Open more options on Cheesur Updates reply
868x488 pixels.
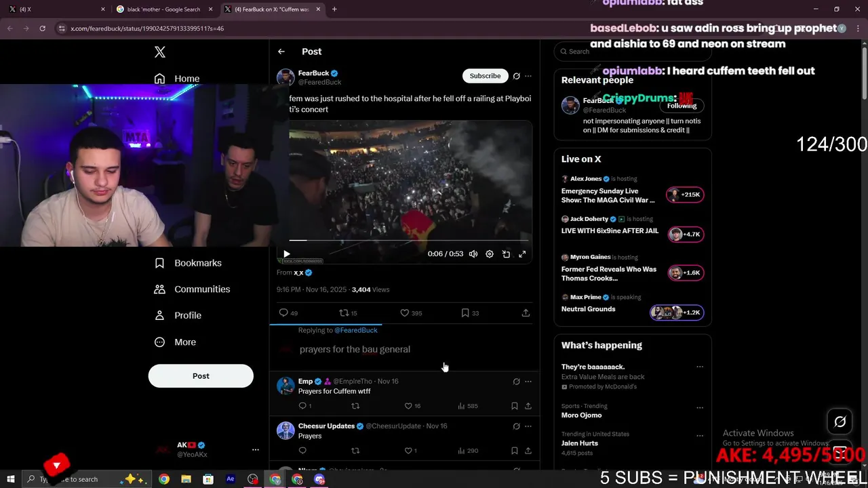pos(528,426)
